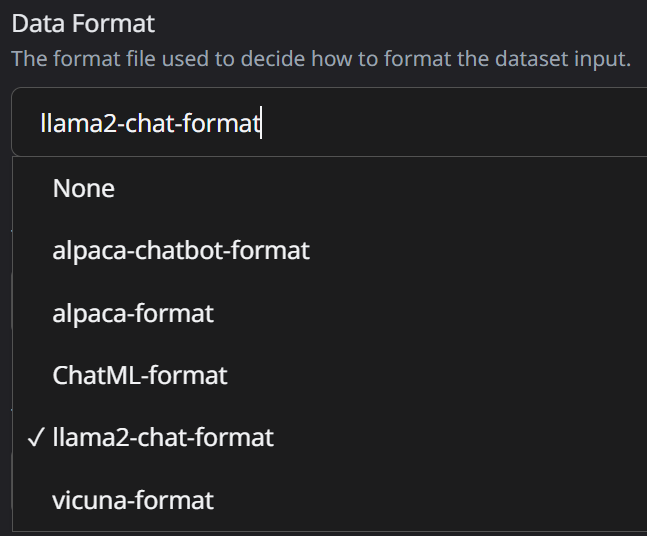Change format to alpaca-format
Viewport: 647px width, 536px height.
[x=133, y=313]
